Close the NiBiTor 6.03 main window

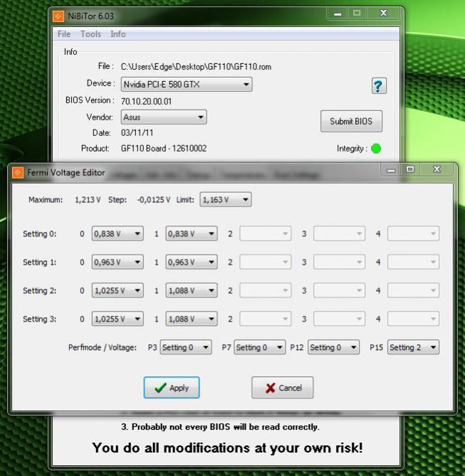click(x=384, y=14)
